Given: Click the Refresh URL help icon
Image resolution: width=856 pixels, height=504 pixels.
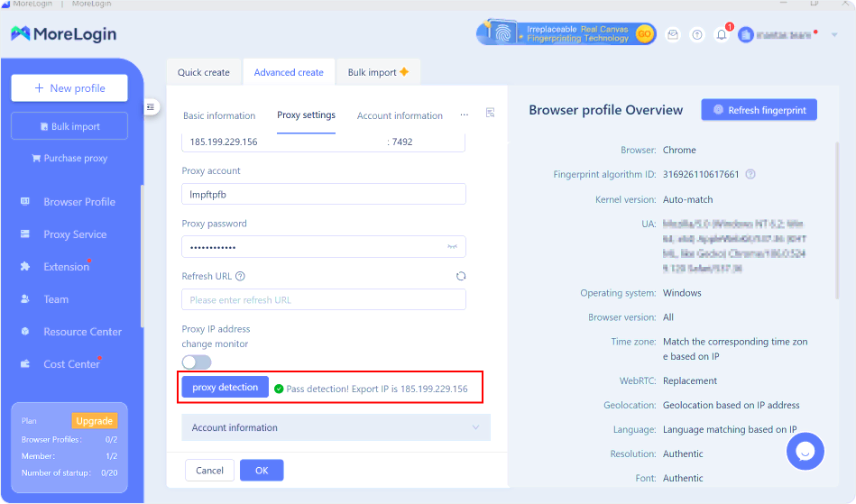Looking at the screenshot, I should 240,276.
